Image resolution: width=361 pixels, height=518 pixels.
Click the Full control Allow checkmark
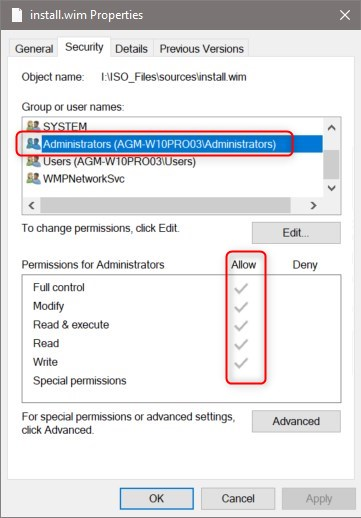(x=241, y=288)
